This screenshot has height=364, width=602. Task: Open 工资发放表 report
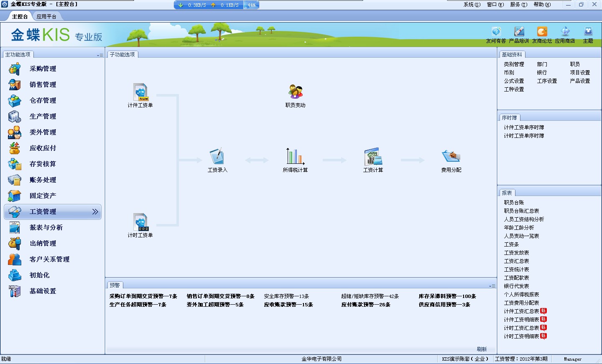(x=516, y=253)
